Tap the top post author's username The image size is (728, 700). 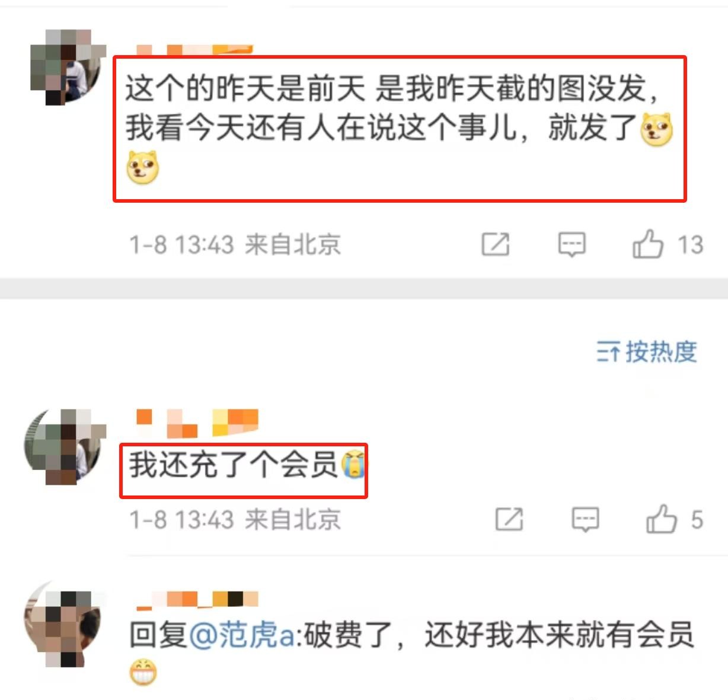[x=194, y=50]
